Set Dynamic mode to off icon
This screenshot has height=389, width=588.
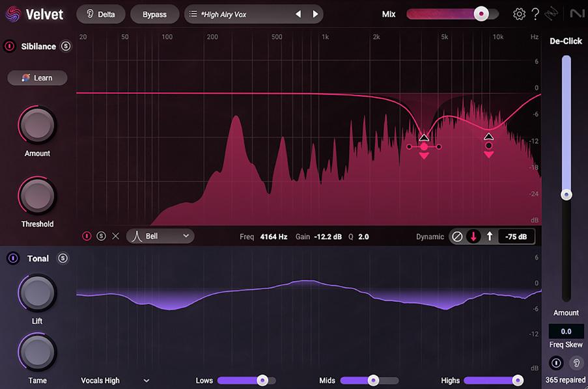click(456, 237)
